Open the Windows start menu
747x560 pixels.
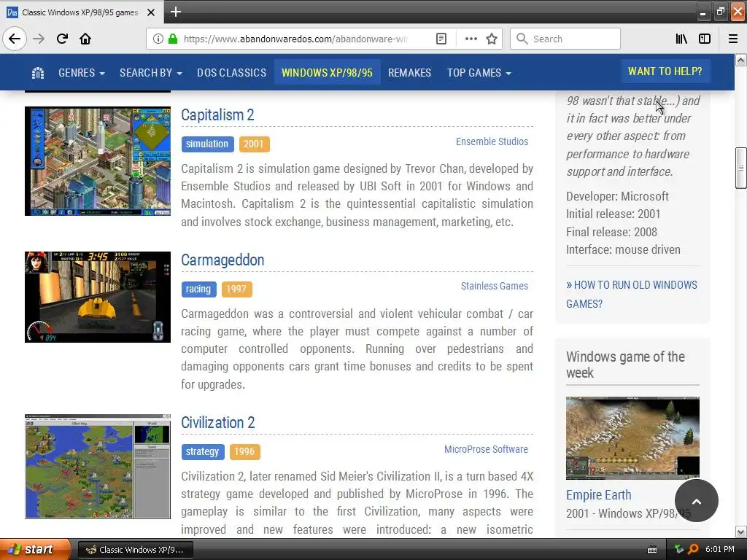(35, 549)
